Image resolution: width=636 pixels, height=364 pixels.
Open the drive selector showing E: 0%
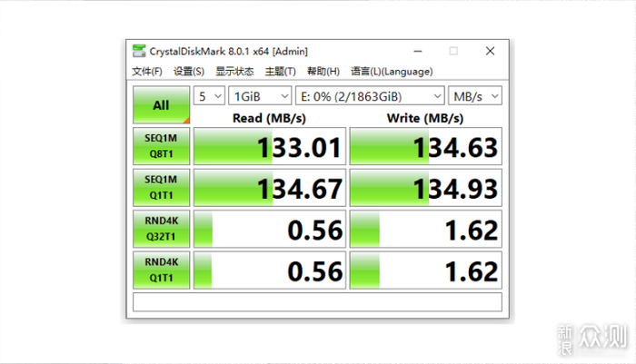pos(370,96)
